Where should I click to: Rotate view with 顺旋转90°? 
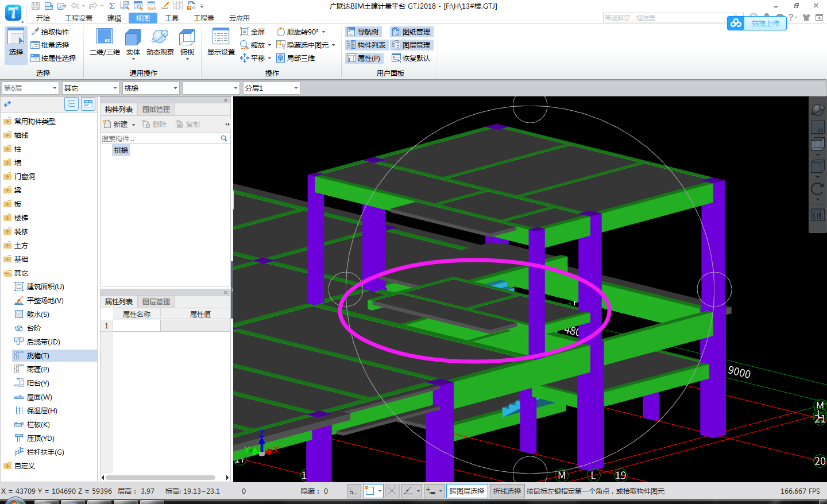pyautogui.click(x=297, y=32)
